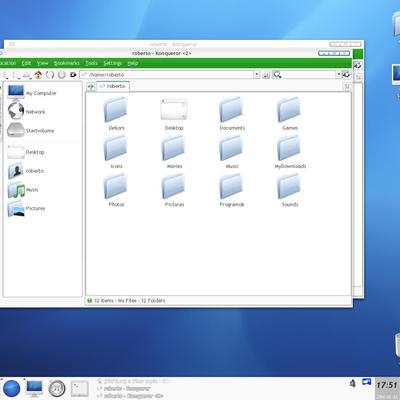Click the search magnifier icon
The width and height of the screenshot is (400, 400).
277,75
